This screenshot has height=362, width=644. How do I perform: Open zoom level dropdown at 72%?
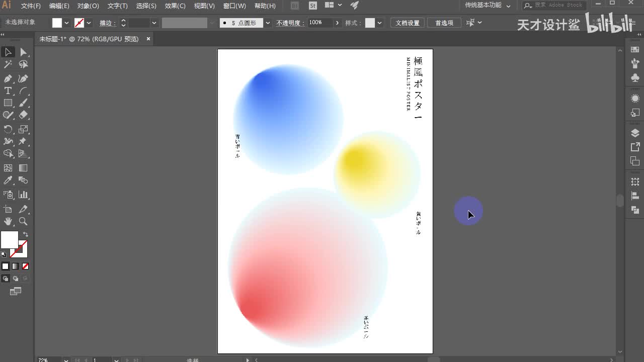coord(66,359)
